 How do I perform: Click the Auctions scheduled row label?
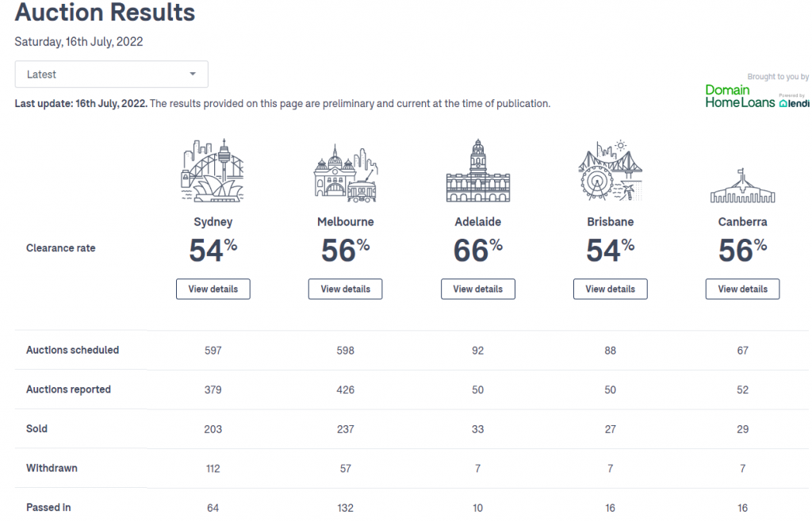[x=72, y=350]
